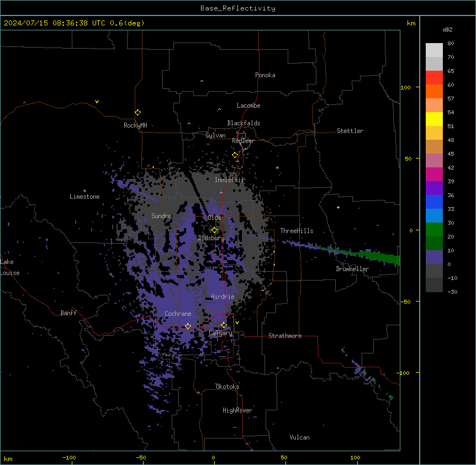Pick the blue 36–33 dBZ legend swatch

point(434,202)
